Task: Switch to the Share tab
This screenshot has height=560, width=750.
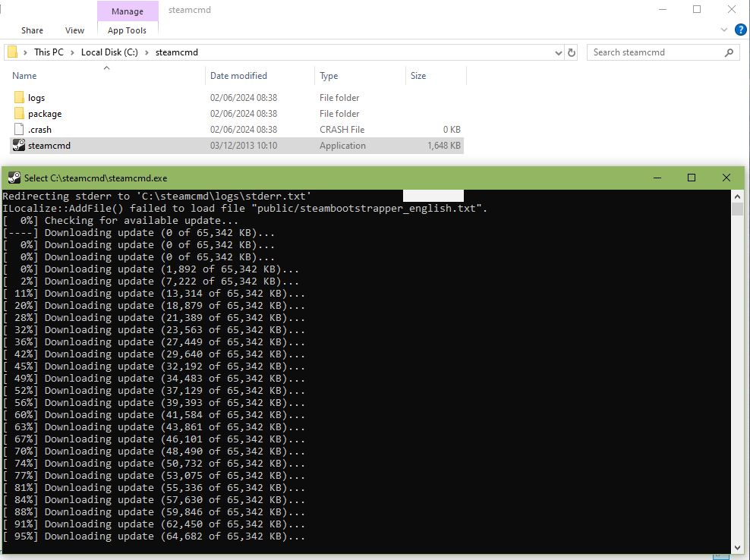Action: pyautogui.click(x=32, y=30)
